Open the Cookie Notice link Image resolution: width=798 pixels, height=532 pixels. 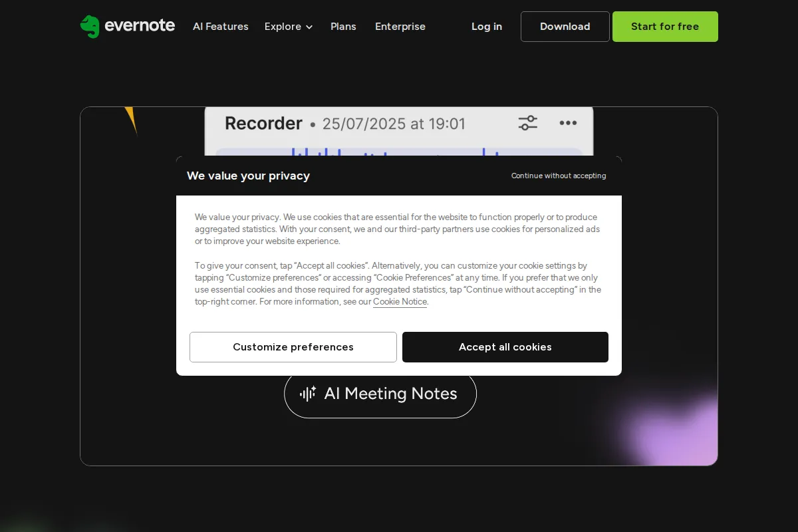(x=400, y=301)
